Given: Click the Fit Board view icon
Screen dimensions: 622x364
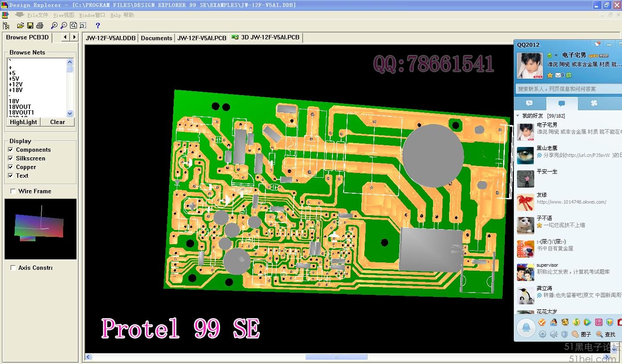Looking at the screenshot, I should 73,26.
